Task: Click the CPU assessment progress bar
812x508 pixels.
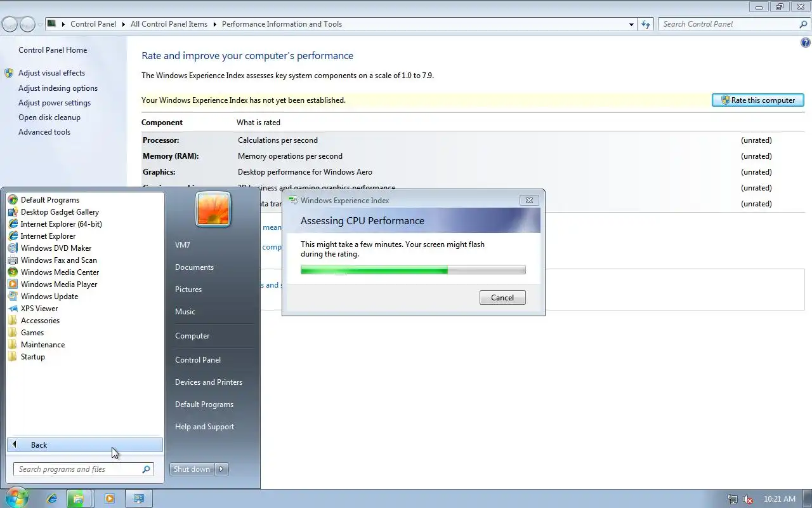Action: tap(413, 270)
